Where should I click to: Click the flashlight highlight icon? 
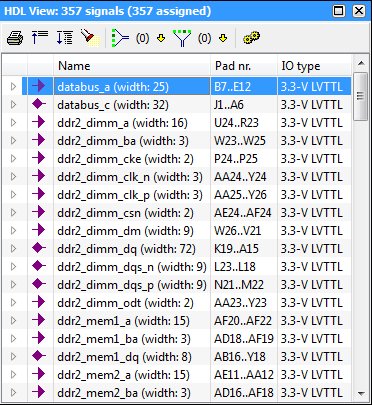pyautogui.click(x=89, y=37)
